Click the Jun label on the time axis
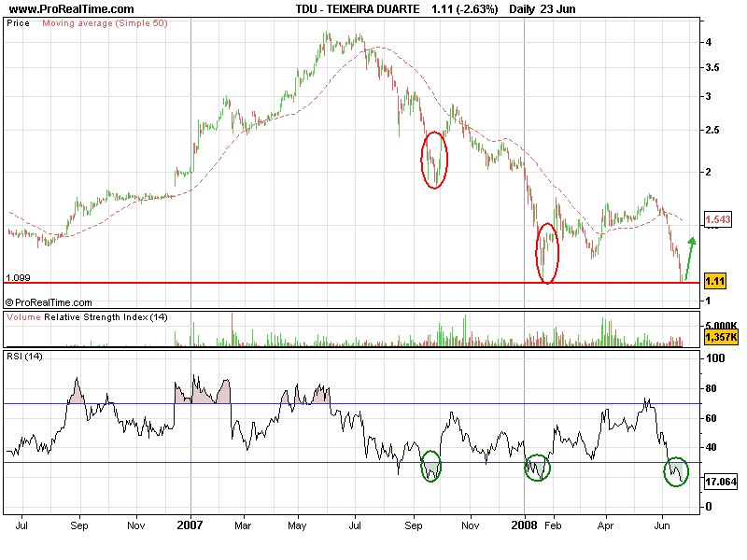747x560 pixels. [x=662, y=525]
